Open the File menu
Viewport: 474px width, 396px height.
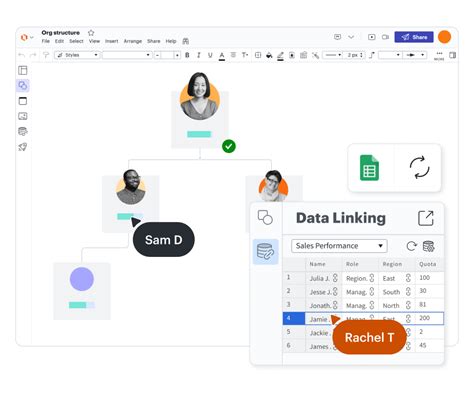pyautogui.click(x=46, y=41)
